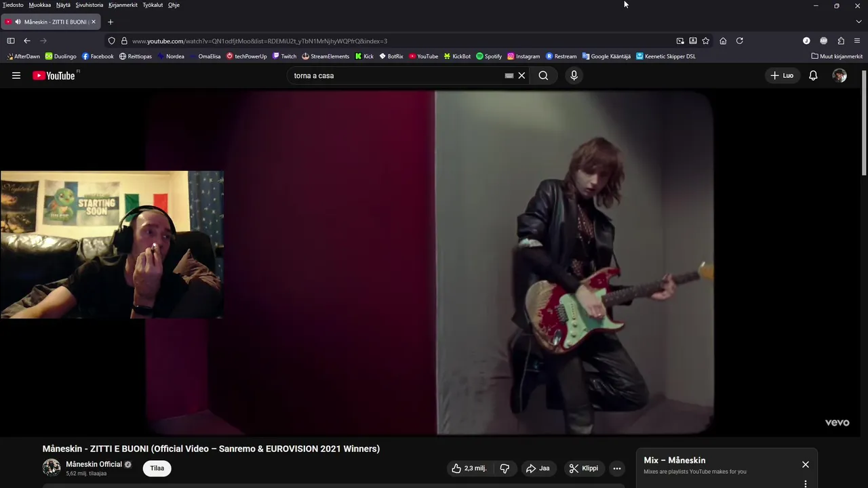Open the techPowerUp bookmark
Image resolution: width=868 pixels, height=488 pixels.
247,56
